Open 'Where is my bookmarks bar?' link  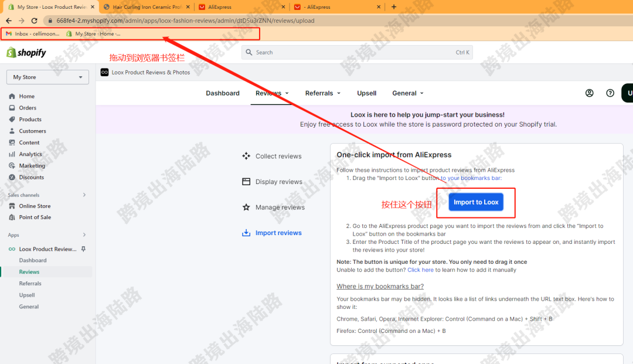pos(380,287)
